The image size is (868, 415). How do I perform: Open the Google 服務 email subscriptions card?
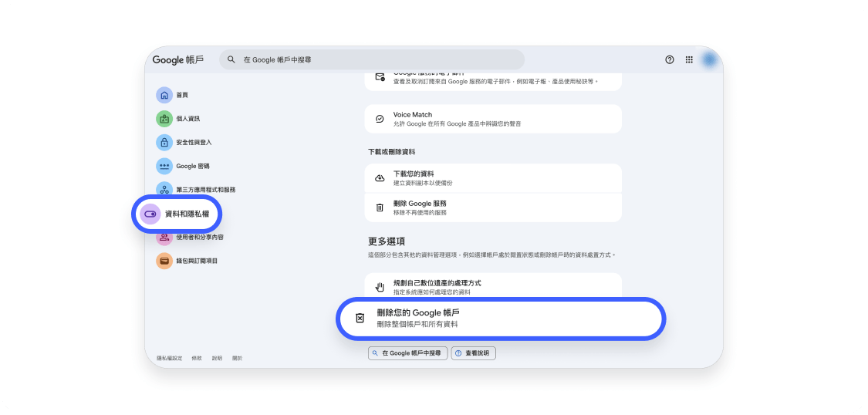pyautogui.click(x=493, y=80)
